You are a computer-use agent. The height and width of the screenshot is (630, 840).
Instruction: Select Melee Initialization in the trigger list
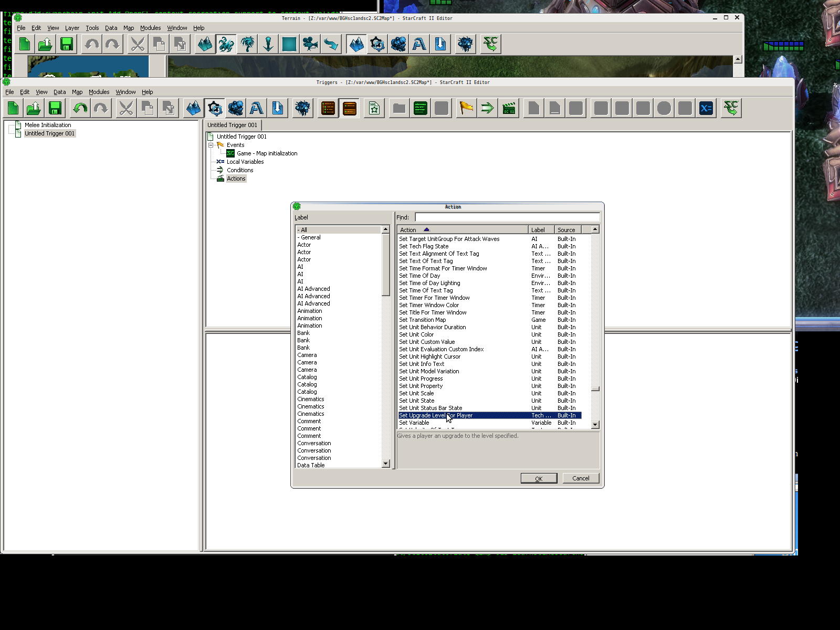48,125
